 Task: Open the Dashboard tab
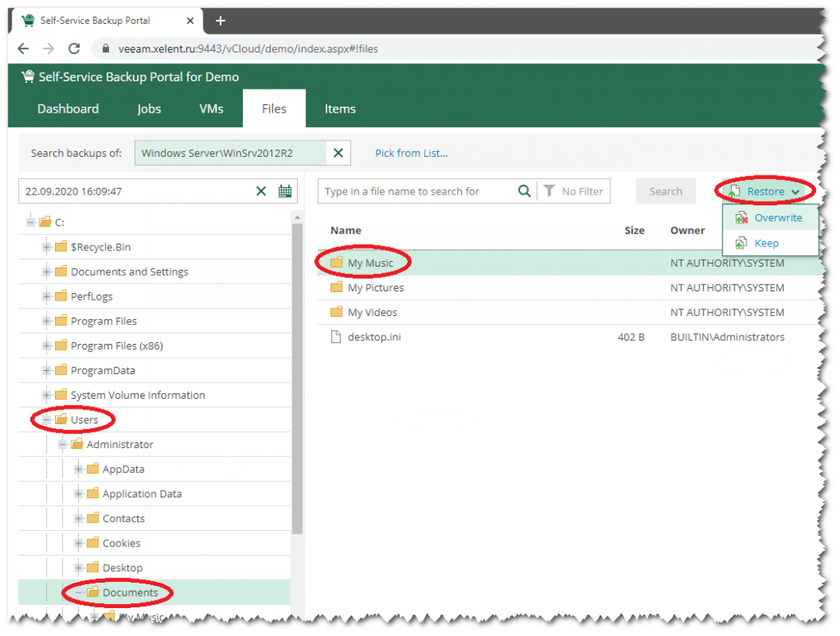[x=68, y=109]
